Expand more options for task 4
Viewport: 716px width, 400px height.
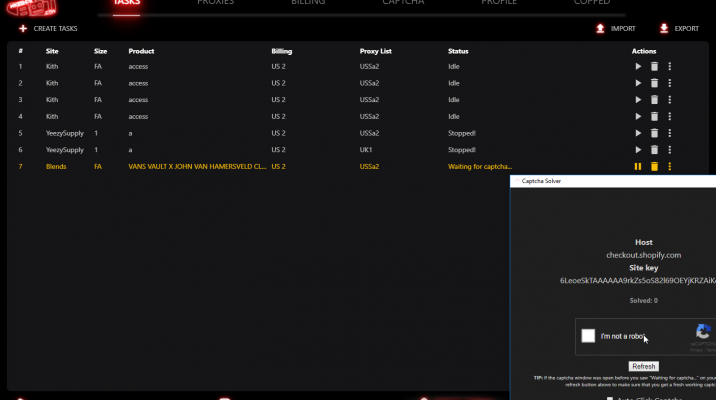[670, 117]
